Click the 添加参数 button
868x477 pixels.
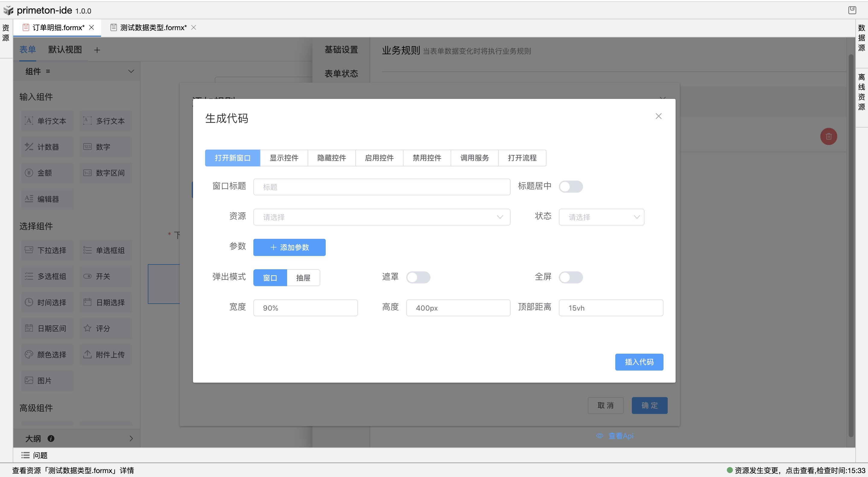pyautogui.click(x=289, y=247)
